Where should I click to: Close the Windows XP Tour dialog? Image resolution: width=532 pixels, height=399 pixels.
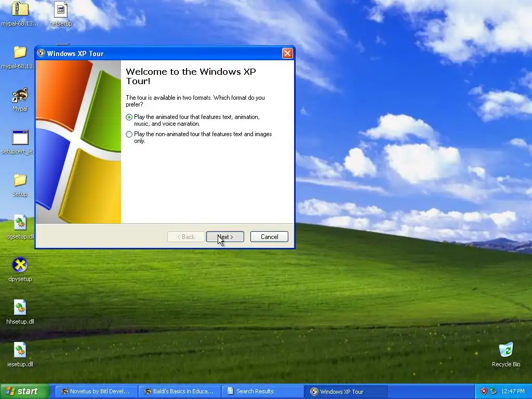point(287,54)
